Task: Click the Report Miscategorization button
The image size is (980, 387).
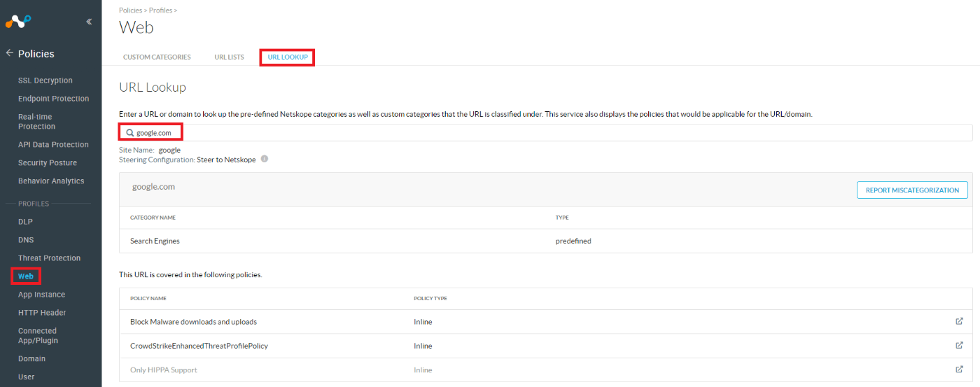Action: pos(912,190)
